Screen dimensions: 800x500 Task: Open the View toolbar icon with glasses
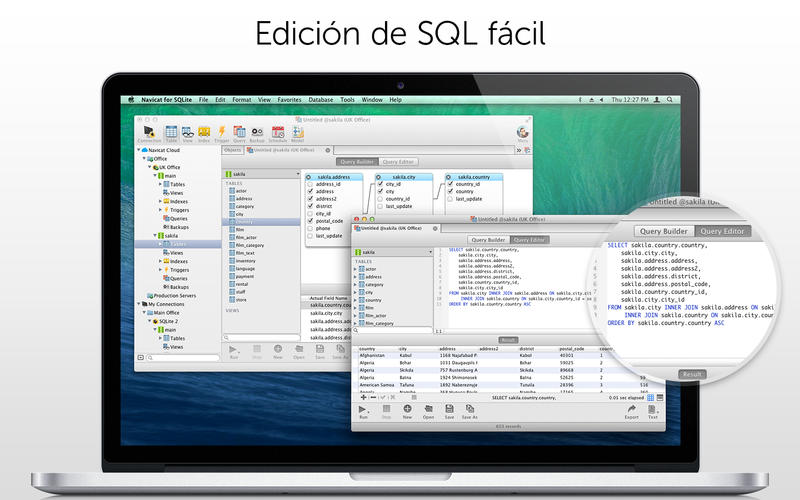pyautogui.click(x=188, y=134)
